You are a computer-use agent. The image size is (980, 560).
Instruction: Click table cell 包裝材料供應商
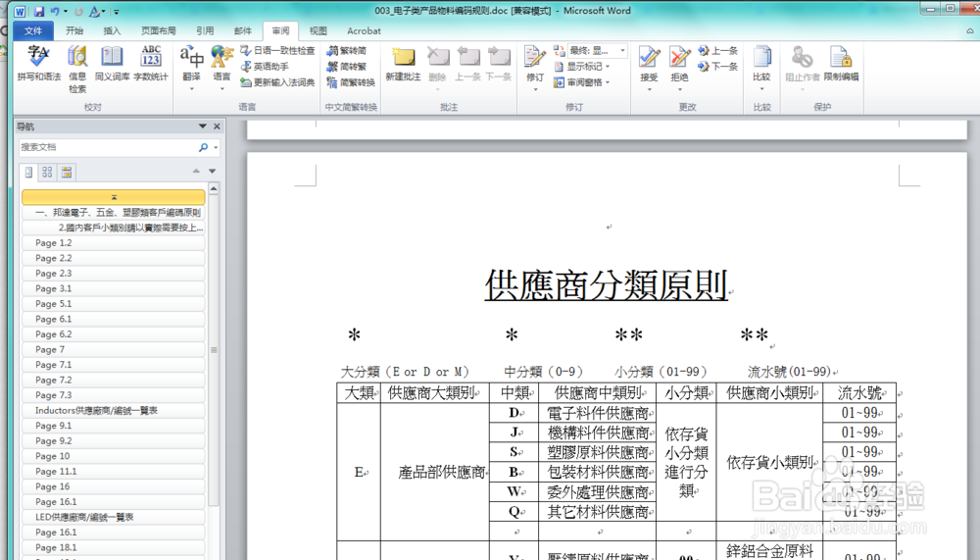[597, 472]
